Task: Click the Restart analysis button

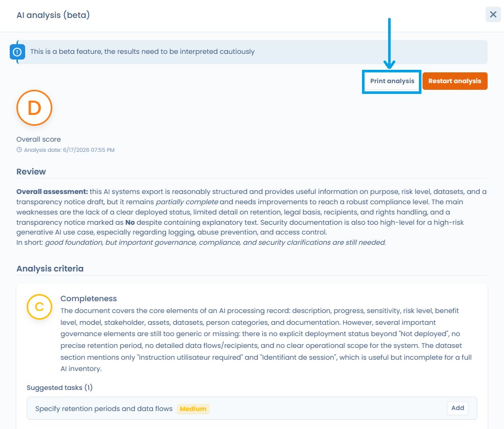Action: pyautogui.click(x=454, y=81)
